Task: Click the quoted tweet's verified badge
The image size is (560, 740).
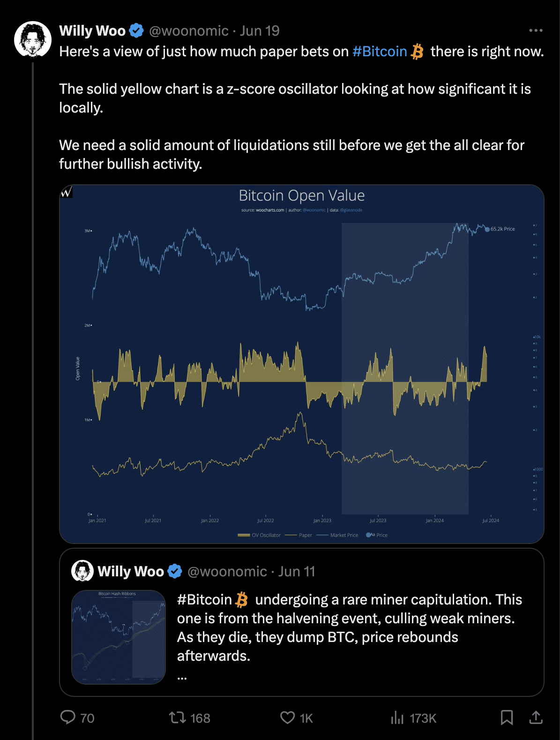Action: [175, 571]
